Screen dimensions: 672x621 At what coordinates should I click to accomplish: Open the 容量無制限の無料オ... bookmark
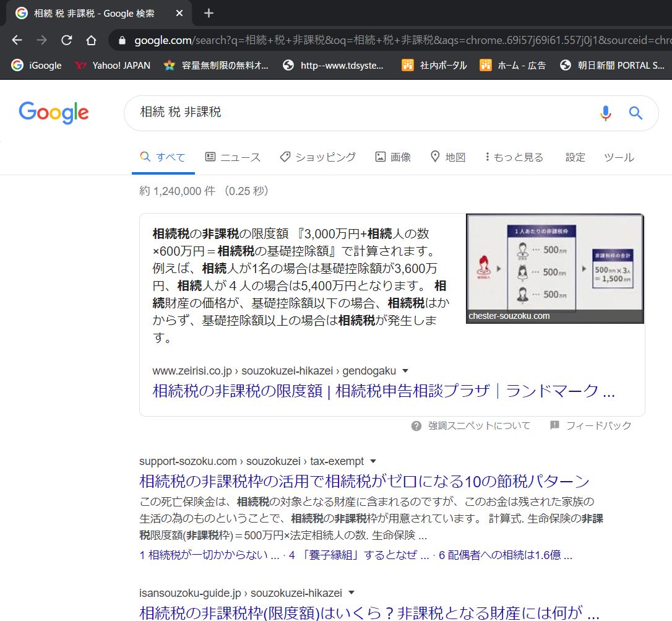pyautogui.click(x=216, y=65)
